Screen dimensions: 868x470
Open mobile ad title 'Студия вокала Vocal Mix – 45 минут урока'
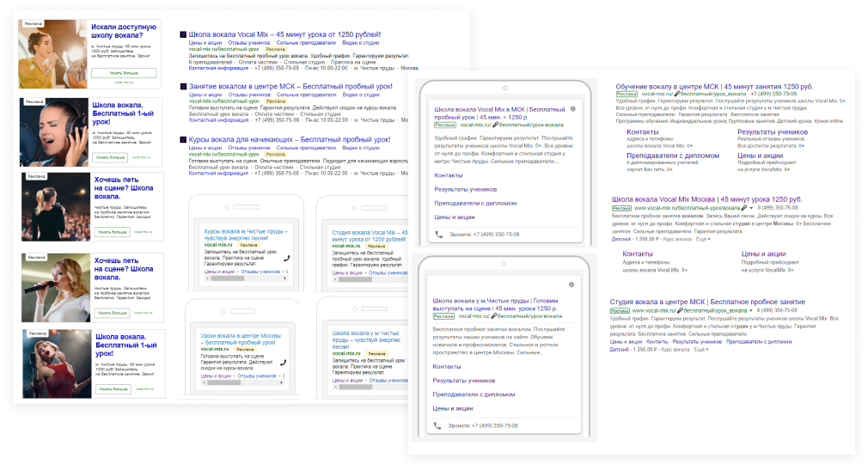click(x=370, y=235)
